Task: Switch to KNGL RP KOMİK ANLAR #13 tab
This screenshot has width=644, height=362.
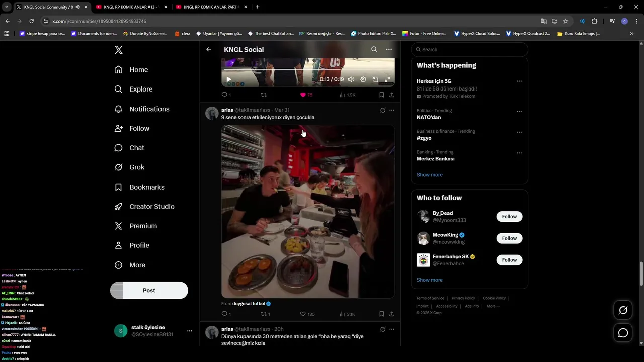Action: (131, 7)
